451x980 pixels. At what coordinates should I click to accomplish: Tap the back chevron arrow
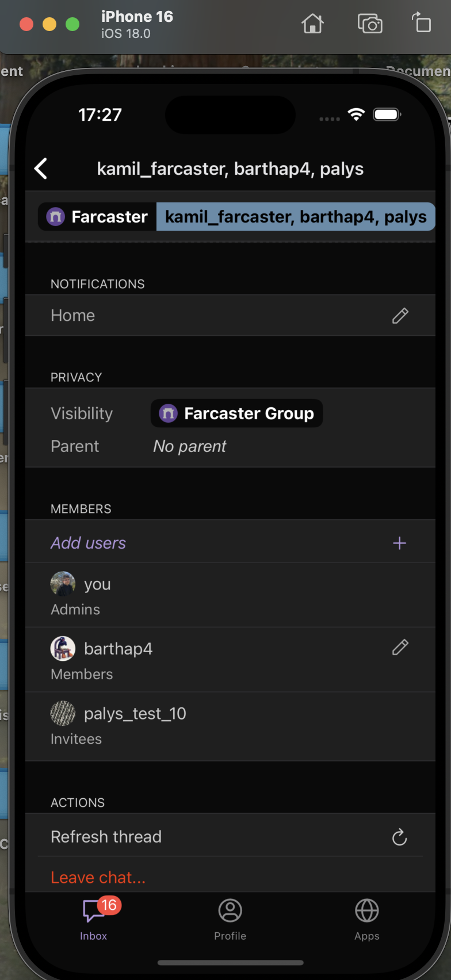[41, 169]
